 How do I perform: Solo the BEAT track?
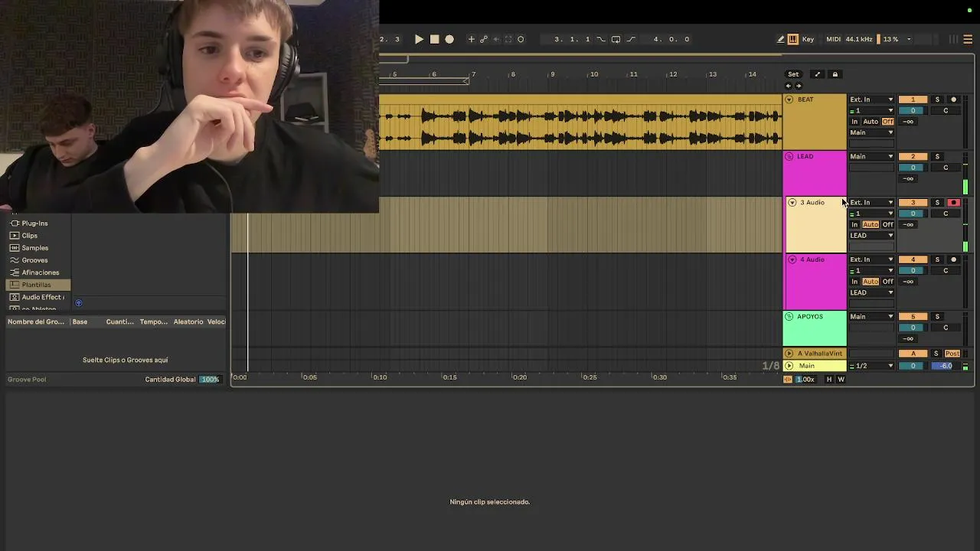pos(937,99)
